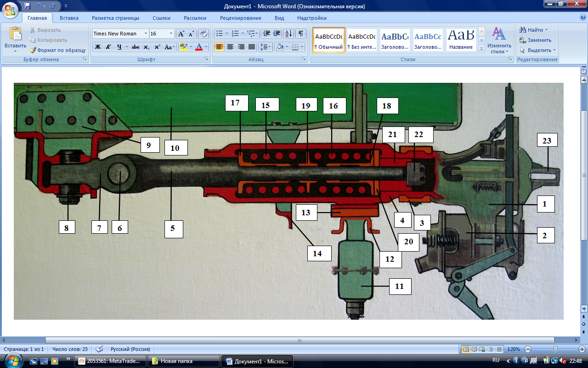Apply strikethrough formatting
This screenshot has height=368, width=588.
coord(135,47)
